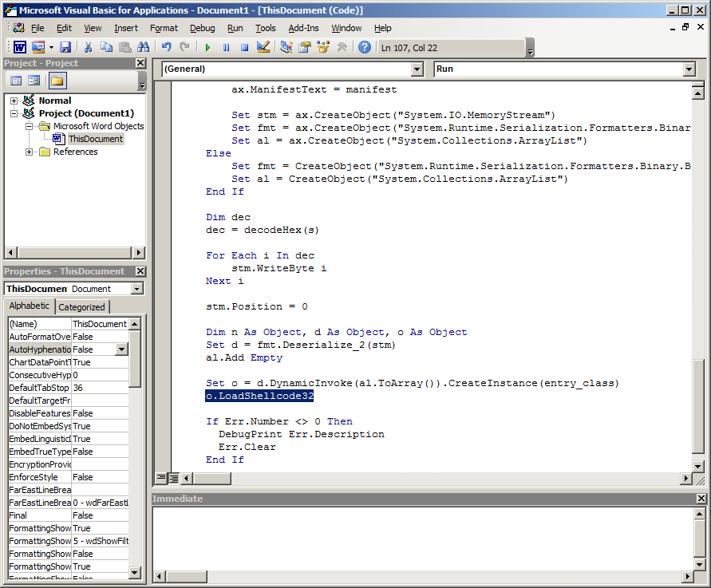Image resolution: width=711 pixels, height=588 pixels.
Task: Open the Run procedure dropdown
Action: [689, 69]
